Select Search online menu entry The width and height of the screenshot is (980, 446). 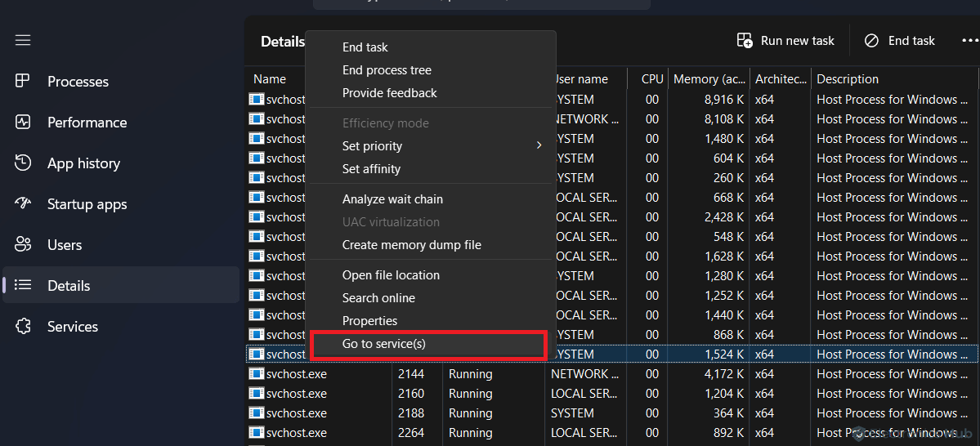click(378, 298)
